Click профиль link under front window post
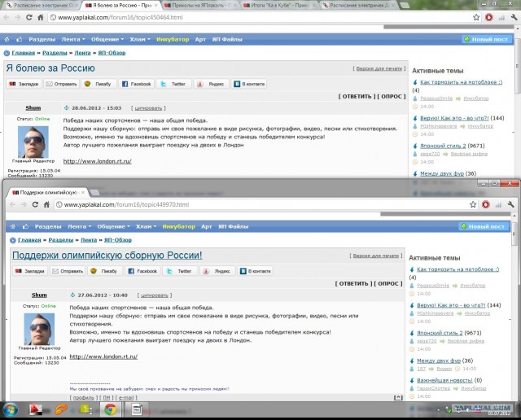 pos(83,398)
